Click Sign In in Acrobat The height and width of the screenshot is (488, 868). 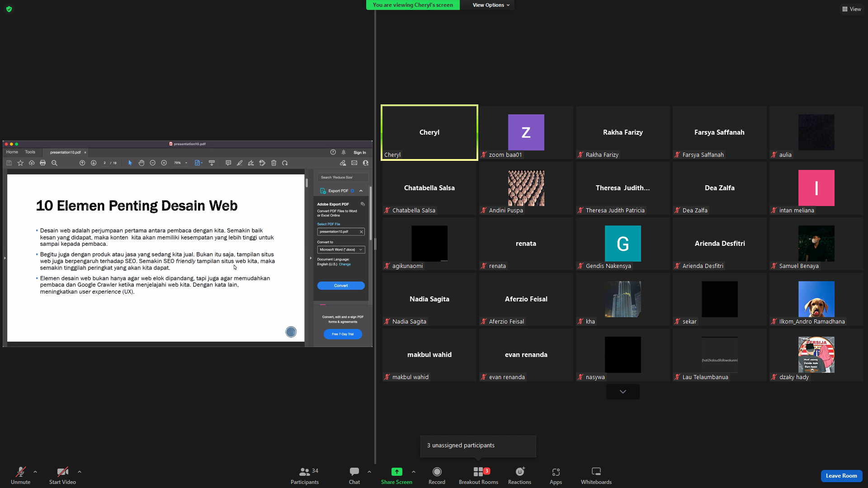[x=359, y=153]
